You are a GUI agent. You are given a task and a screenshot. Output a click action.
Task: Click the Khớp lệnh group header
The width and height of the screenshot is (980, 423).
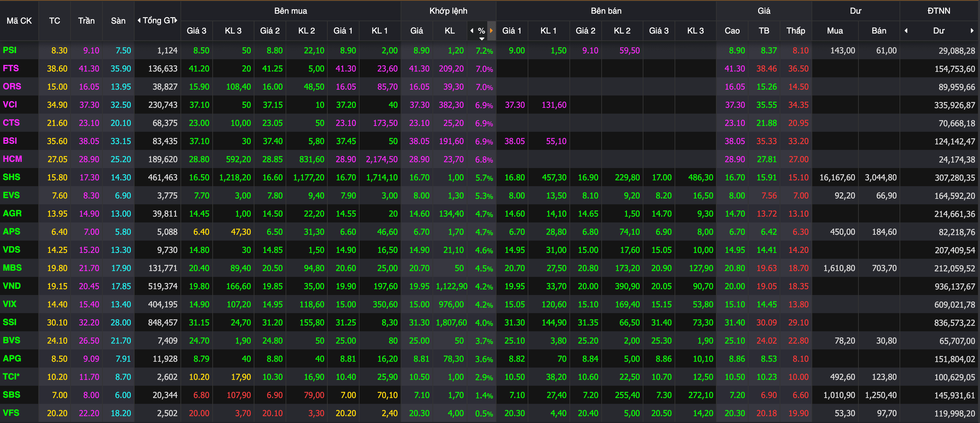pos(448,11)
